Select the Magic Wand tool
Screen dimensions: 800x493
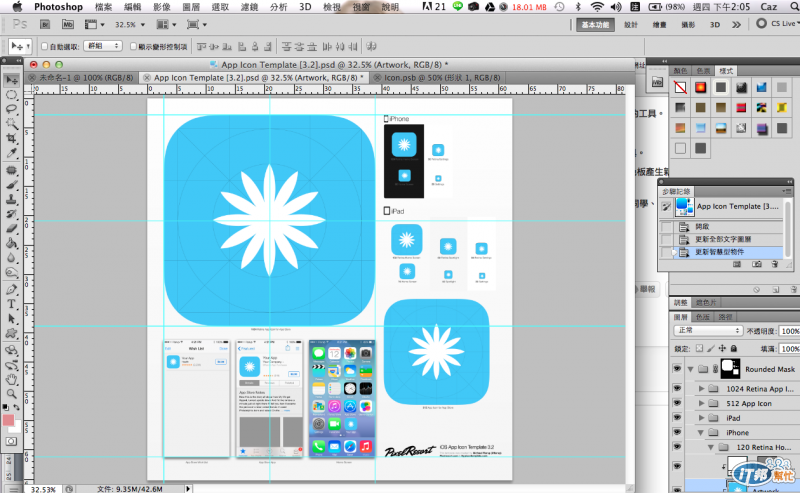[11, 124]
